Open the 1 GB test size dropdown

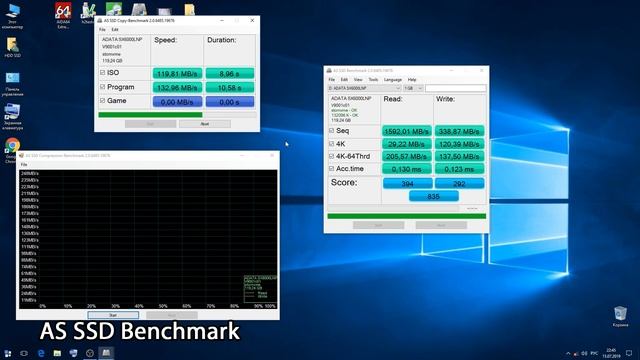click(413, 88)
